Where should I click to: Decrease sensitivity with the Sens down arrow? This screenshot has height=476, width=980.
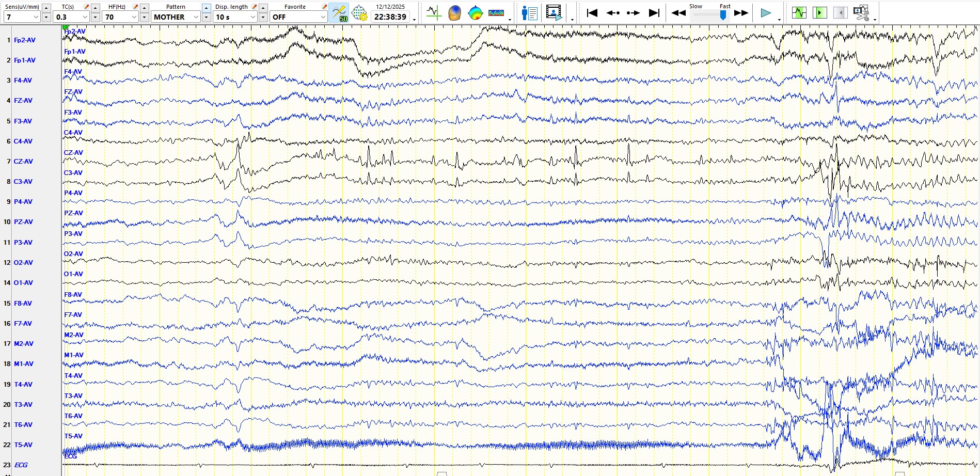(x=46, y=18)
